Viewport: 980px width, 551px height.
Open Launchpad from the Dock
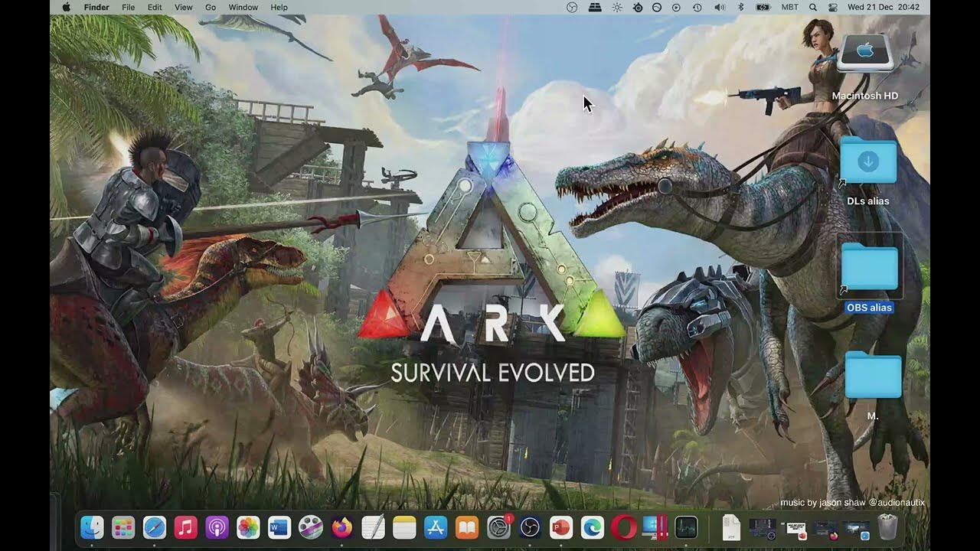[x=123, y=527]
